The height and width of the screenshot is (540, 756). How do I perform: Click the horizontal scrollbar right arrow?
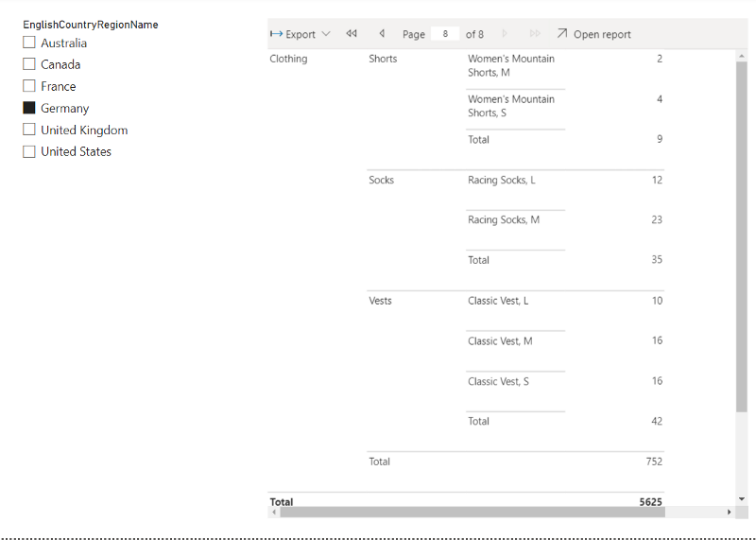point(729,512)
